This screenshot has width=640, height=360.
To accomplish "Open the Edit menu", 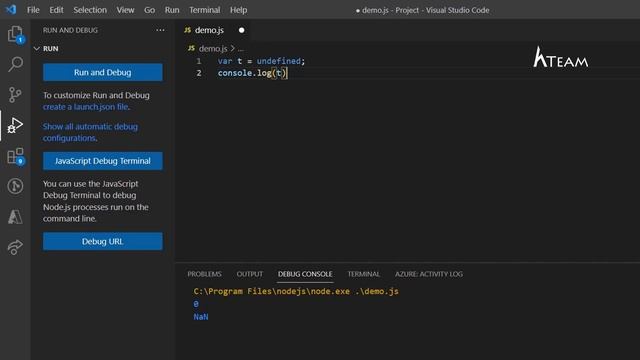I will (x=56, y=10).
